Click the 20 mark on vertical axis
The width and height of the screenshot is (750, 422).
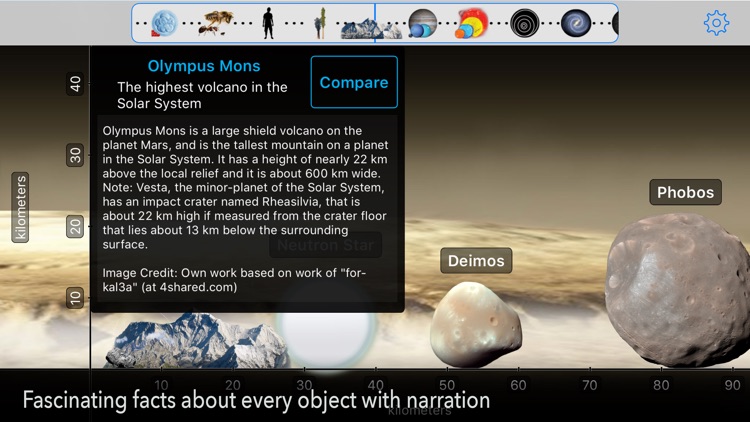tap(75, 226)
